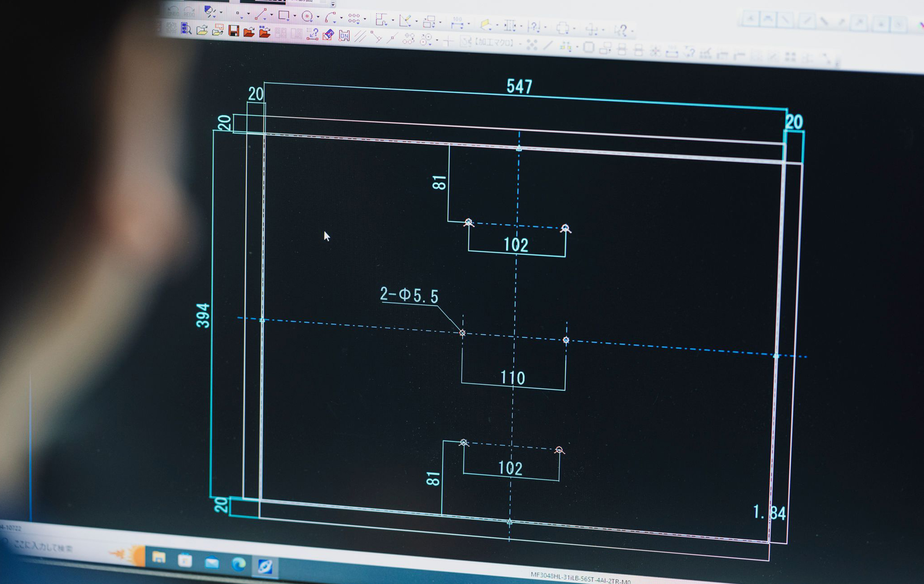Click the active CAD app taskbar icon
This screenshot has height=584, width=924.
point(265,566)
